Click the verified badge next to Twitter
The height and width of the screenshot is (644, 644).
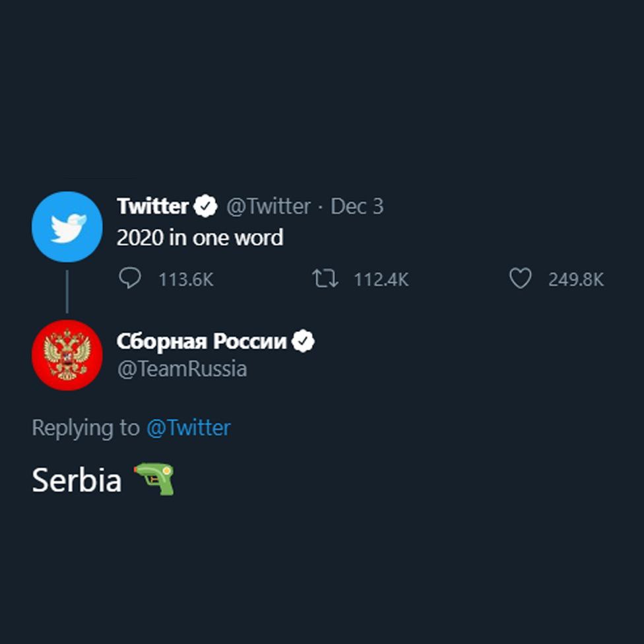206,206
